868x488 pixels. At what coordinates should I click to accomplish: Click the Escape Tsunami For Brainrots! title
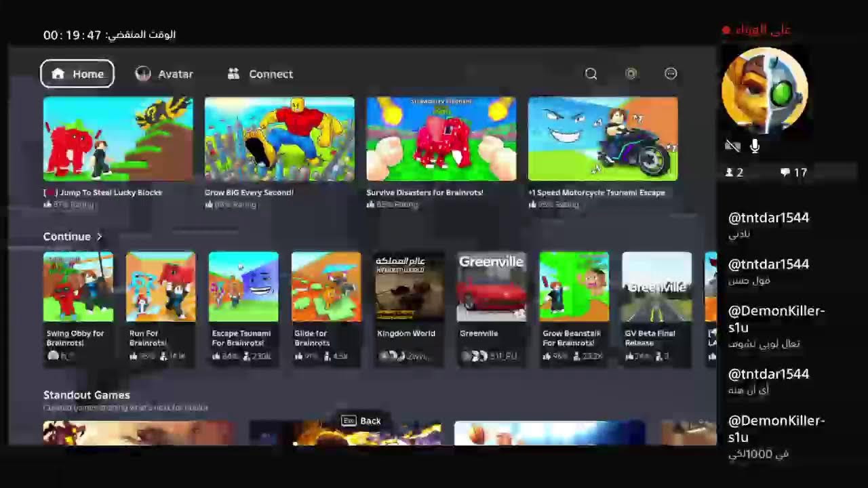click(x=241, y=338)
